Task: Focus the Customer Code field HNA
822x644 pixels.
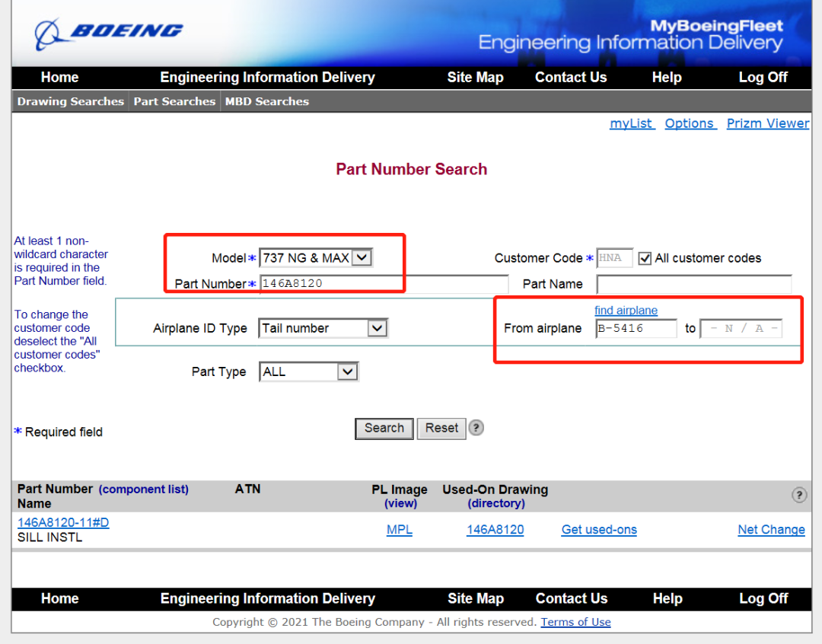Action: point(614,258)
